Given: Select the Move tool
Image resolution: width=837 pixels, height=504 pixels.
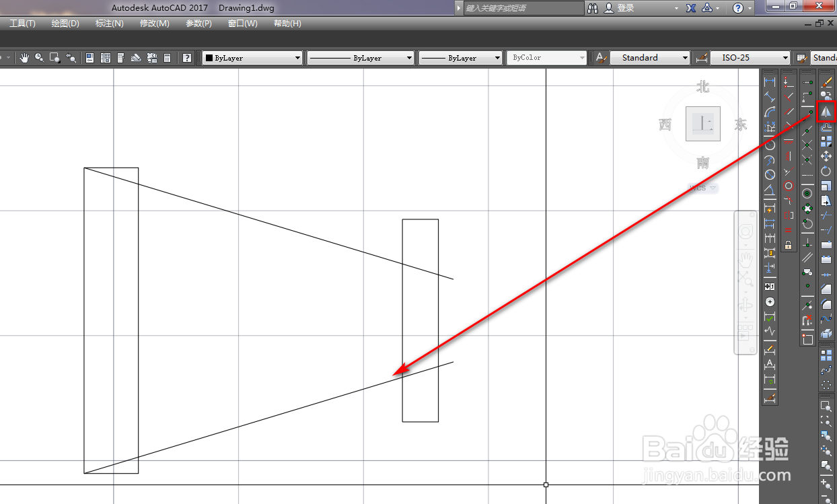Looking at the screenshot, I should click(826, 156).
